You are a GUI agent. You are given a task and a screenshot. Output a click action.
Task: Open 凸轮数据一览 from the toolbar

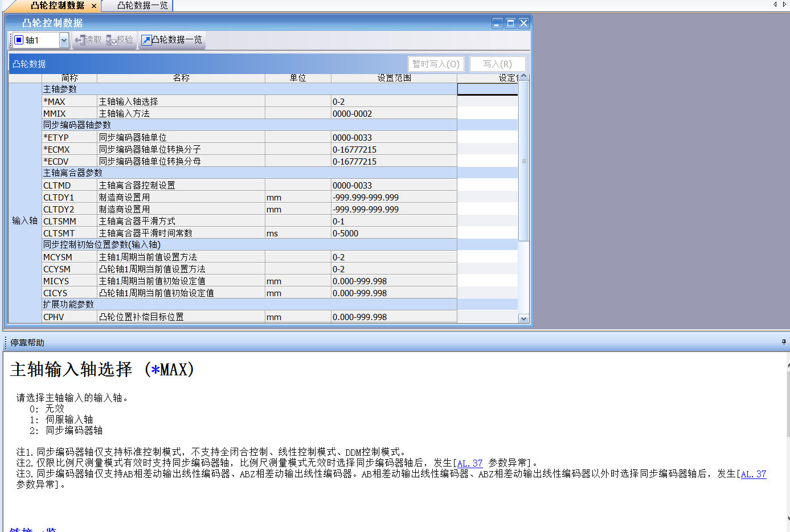(x=171, y=40)
